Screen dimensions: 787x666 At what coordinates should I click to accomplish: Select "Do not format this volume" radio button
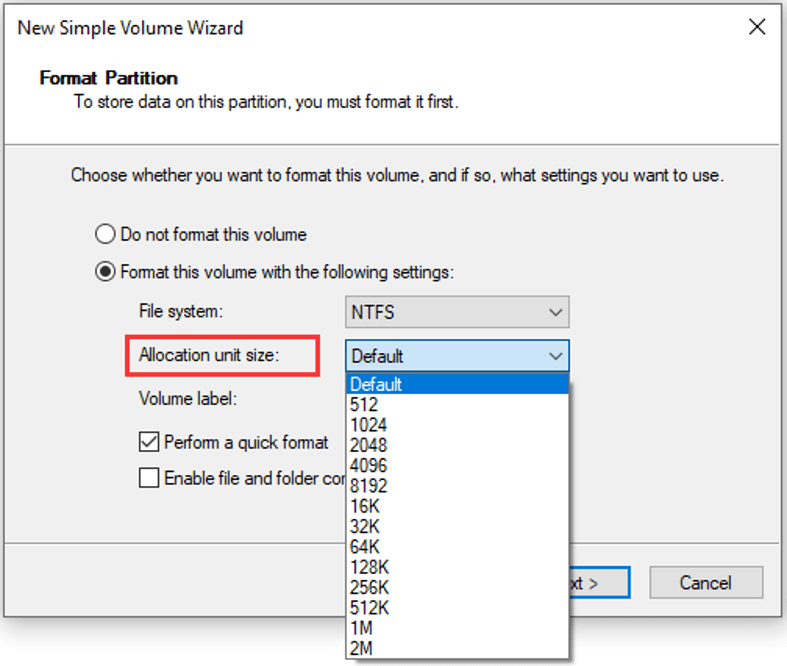tap(105, 235)
